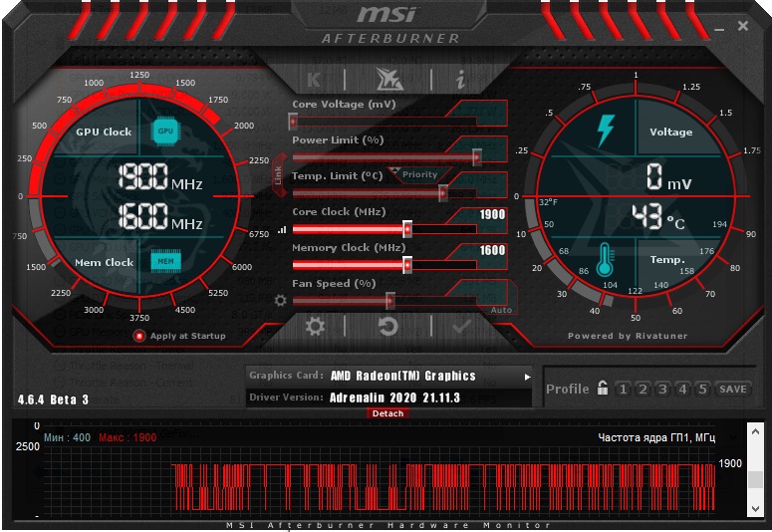This screenshot has height=532, width=772.
Task: Toggle the profile lock padlock icon
Action: [603, 388]
